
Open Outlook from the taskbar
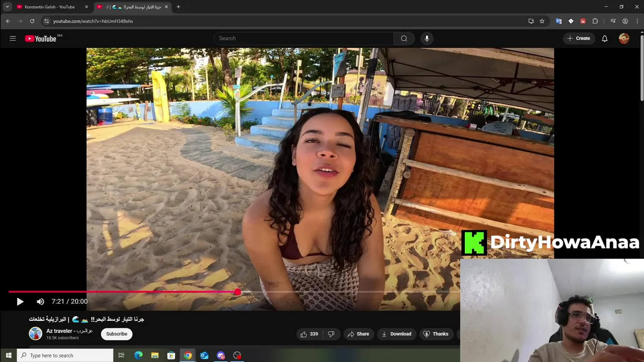point(204,355)
